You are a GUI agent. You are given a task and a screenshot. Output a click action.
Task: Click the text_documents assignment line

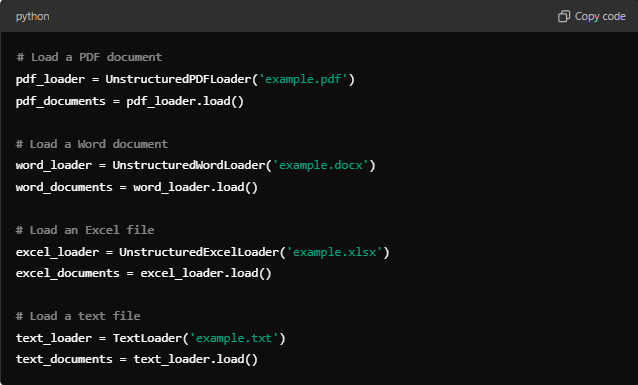point(137,359)
